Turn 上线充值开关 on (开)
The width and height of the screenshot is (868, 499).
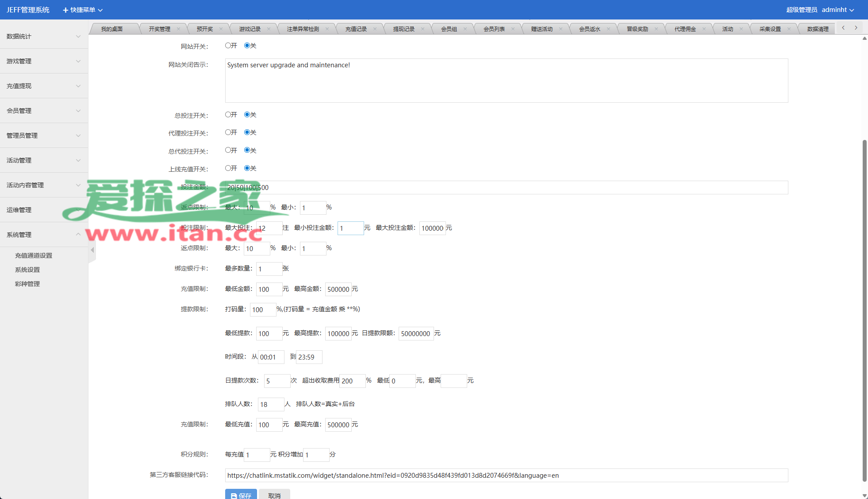tap(228, 168)
